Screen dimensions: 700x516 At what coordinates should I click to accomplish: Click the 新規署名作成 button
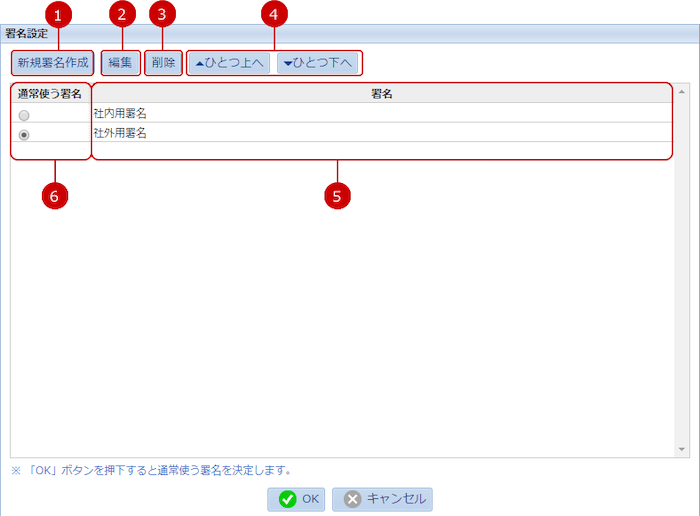53,63
